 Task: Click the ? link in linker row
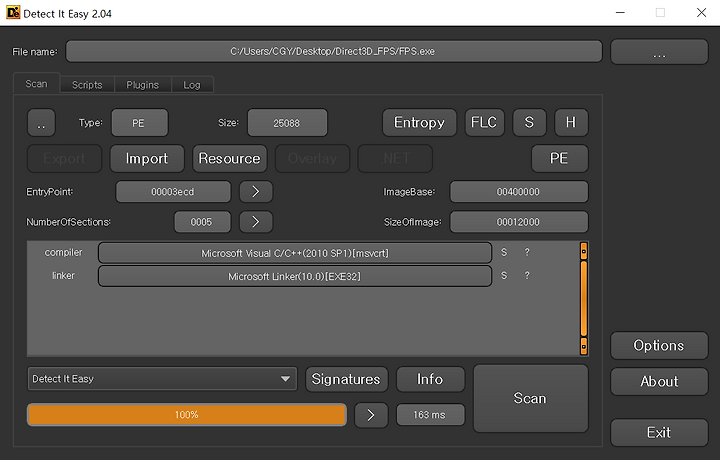[527, 275]
